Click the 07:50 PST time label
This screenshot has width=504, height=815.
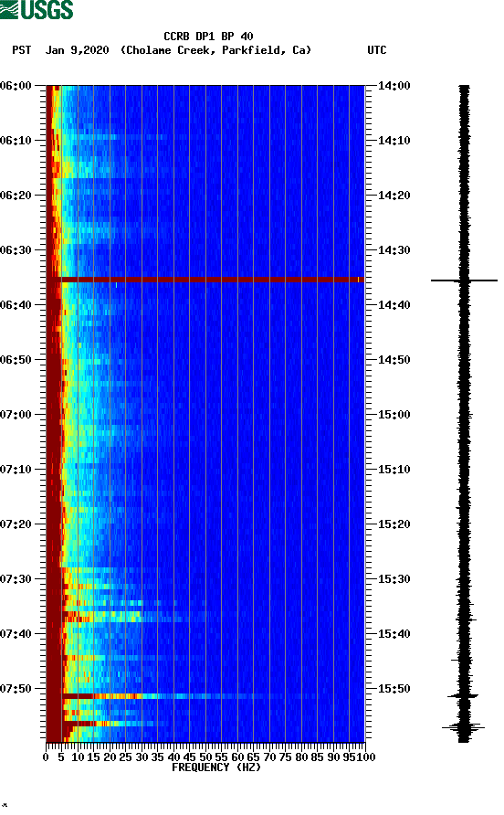(x=16, y=689)
